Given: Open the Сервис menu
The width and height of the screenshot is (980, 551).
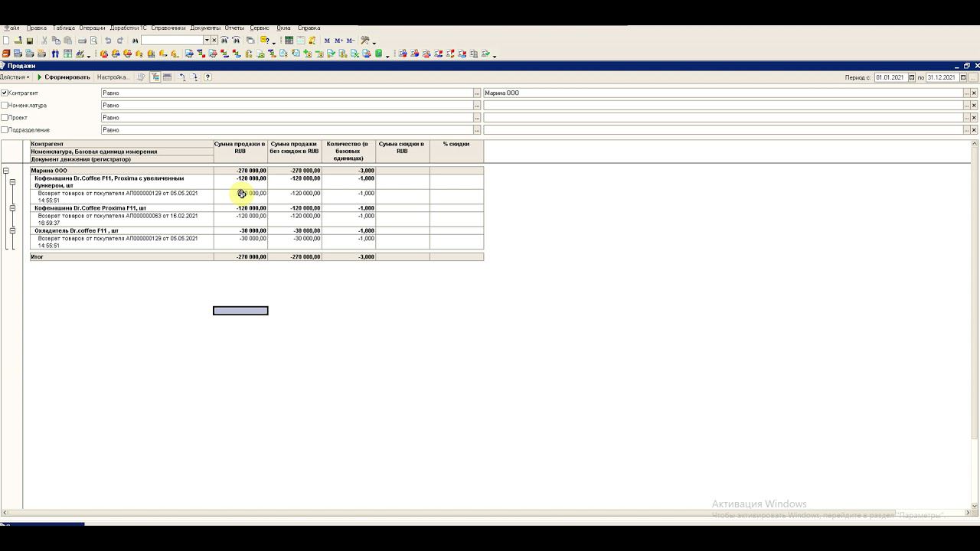Looking at the screenshot, I should coord(260,28).
